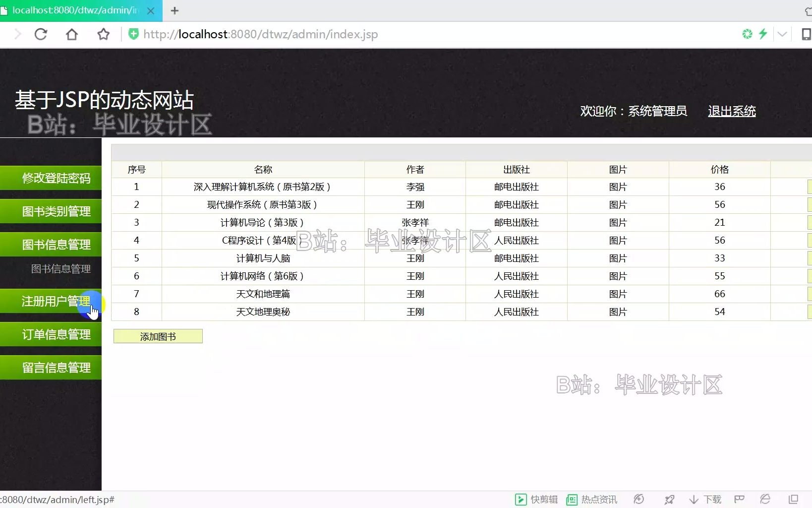The width and height of the screenshot is (812, 508).
Task: Click the green security shield icon
Action: (133, 34)
